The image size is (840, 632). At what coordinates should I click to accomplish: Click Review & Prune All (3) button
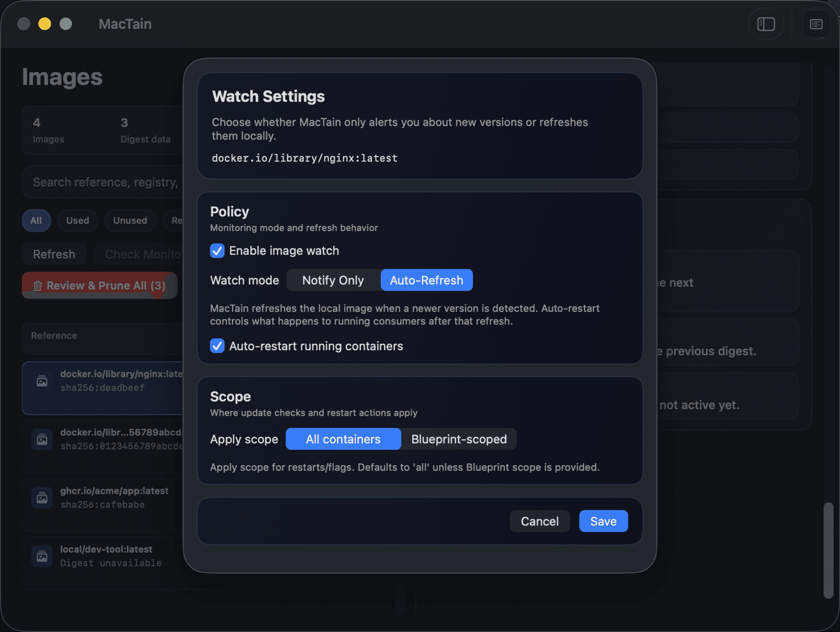tap(99, 286)
